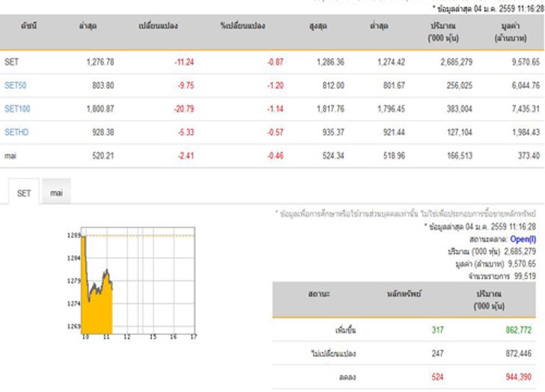545x392 pixels.
Task: Click SET100 high value 1,817.76
Action: tap(330, 109)
